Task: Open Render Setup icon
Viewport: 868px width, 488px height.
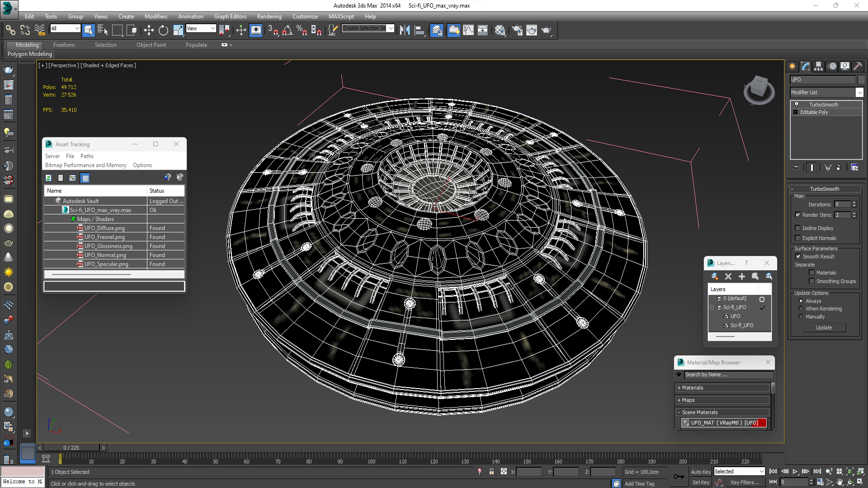Action: 517,30
